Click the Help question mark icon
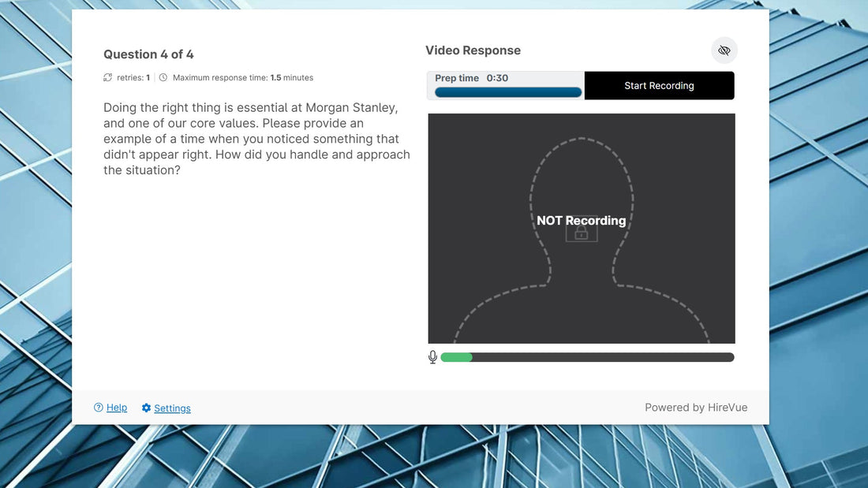868x488 pixels. tap(99, 408)
